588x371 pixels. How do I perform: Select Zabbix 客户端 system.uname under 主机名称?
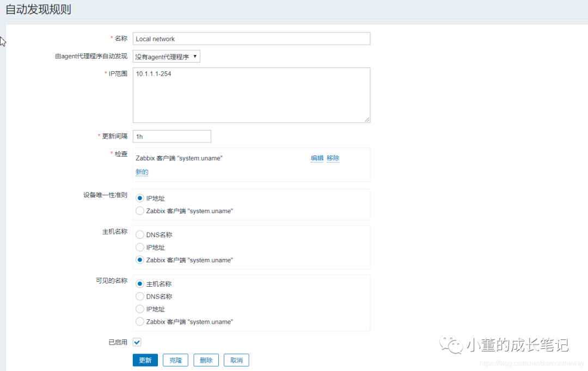[x=140, y=259]
